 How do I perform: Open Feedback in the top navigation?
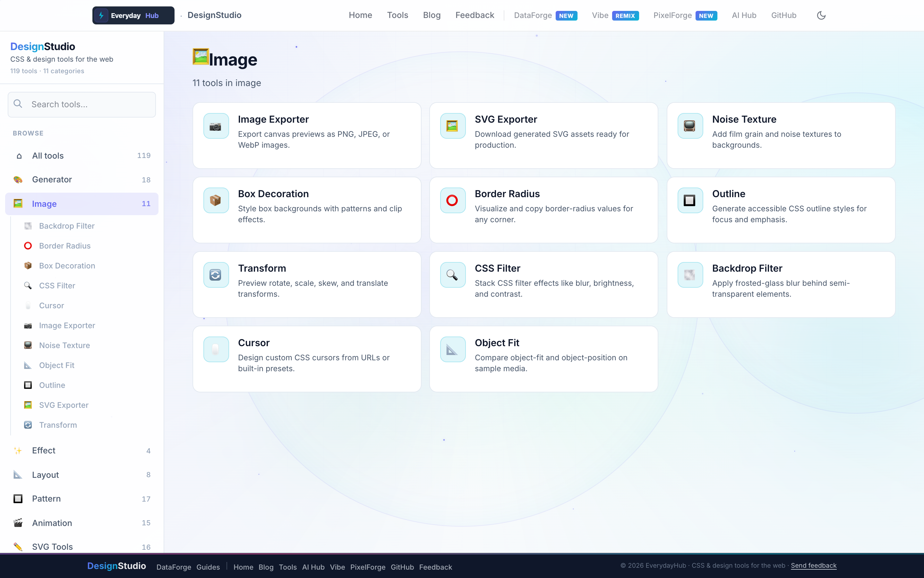475,15
